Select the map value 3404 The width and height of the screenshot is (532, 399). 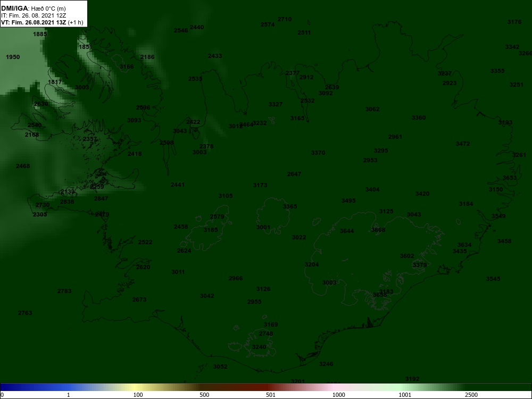click(372, 190)
